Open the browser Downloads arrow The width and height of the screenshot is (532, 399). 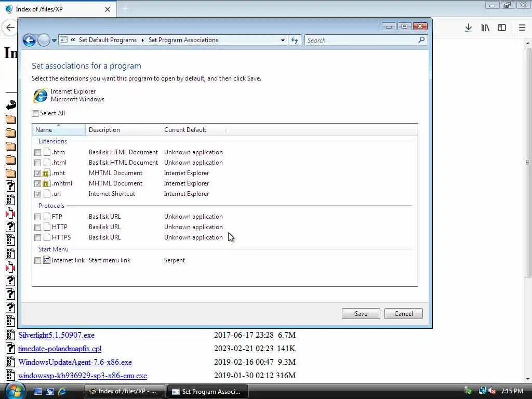468,28
